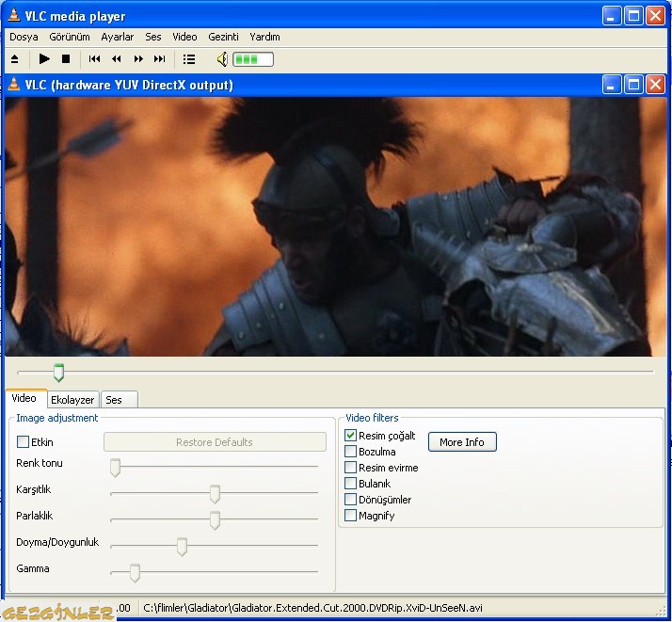Click the More Info button

462,441
